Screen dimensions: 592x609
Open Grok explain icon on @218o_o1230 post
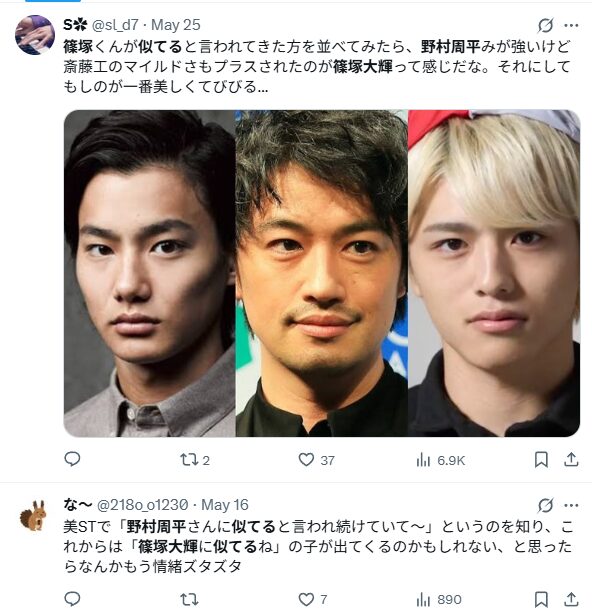coord(545,505)
